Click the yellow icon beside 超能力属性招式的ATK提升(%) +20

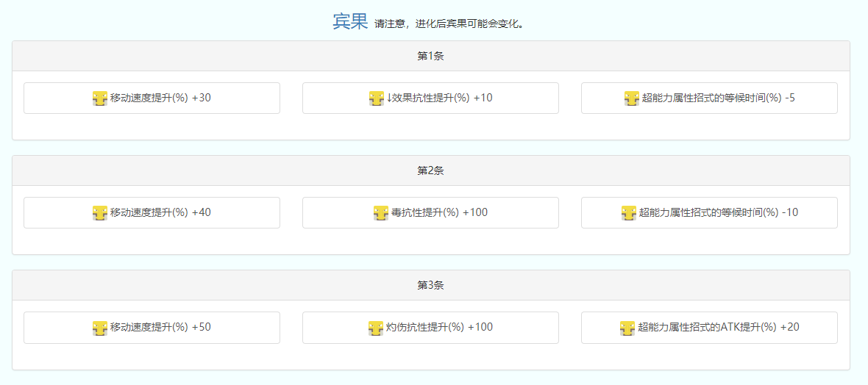627,328
